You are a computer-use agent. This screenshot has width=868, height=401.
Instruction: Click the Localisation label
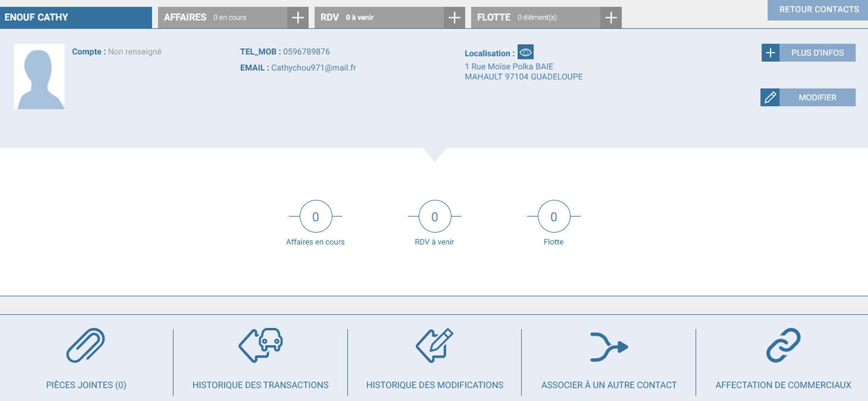point(489,54)
